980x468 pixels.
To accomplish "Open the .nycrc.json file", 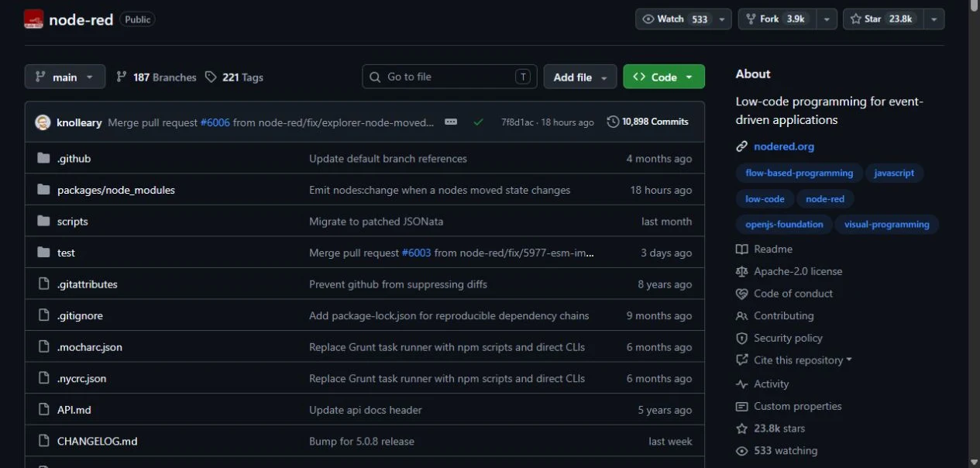I will click(81, 378).
